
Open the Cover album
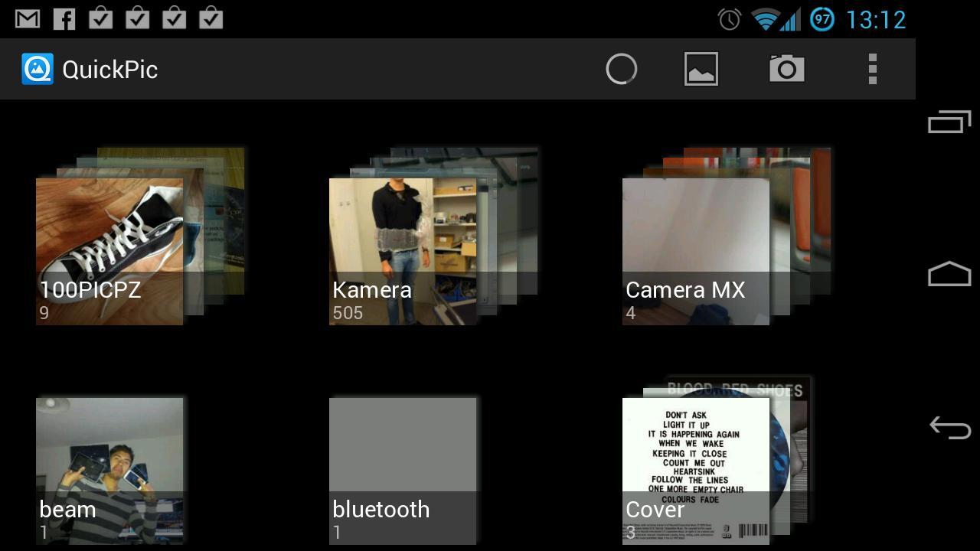tap(696, 471)
